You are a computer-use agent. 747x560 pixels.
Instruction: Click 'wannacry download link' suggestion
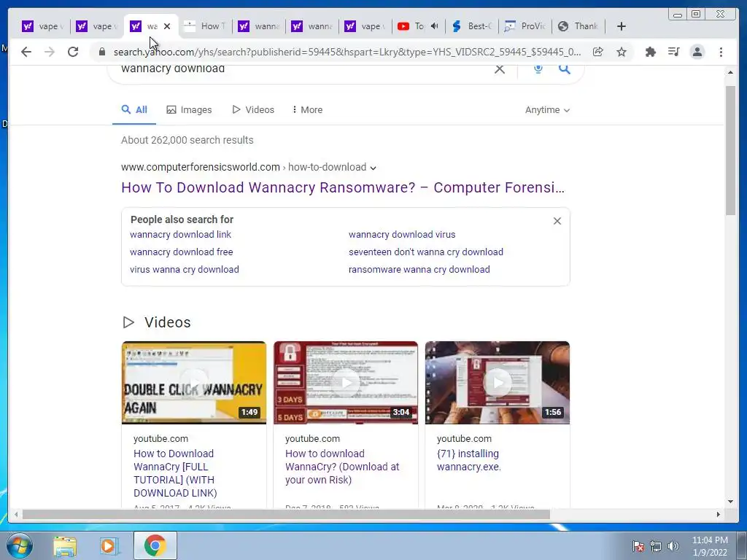click(x=181, y=234)
